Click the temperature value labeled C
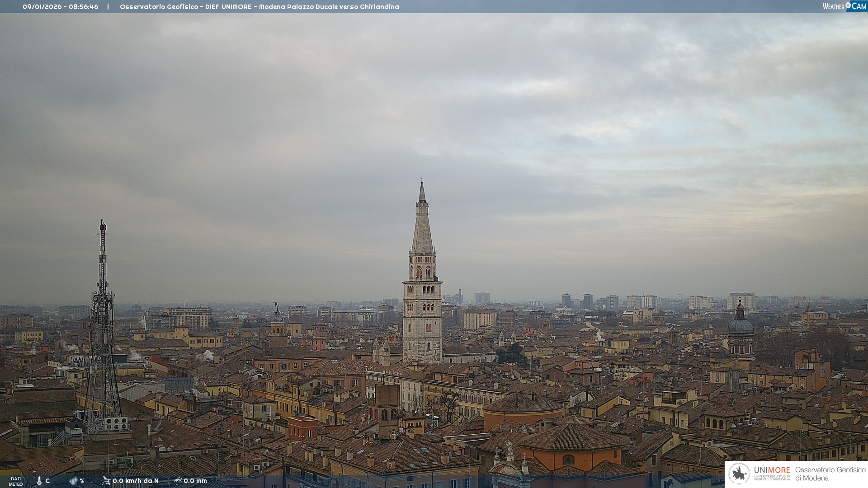The image size is (868, 488). 47,481
